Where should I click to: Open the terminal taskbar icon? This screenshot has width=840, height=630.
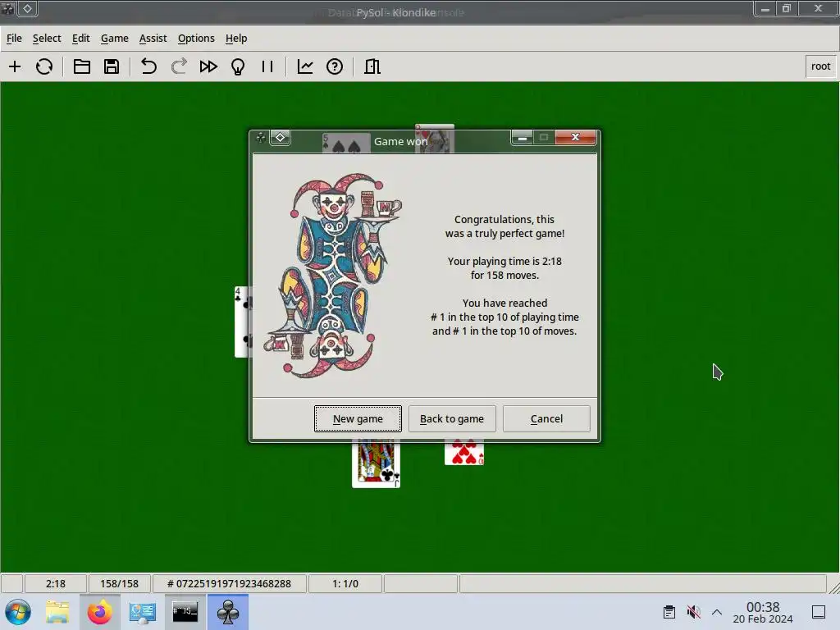click(x=185, y=612)
